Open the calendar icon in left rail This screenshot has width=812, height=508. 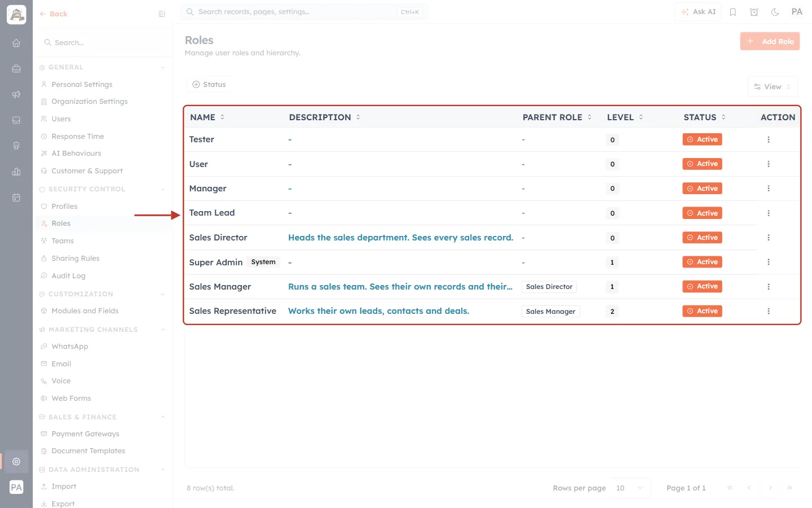coord(16,198)
